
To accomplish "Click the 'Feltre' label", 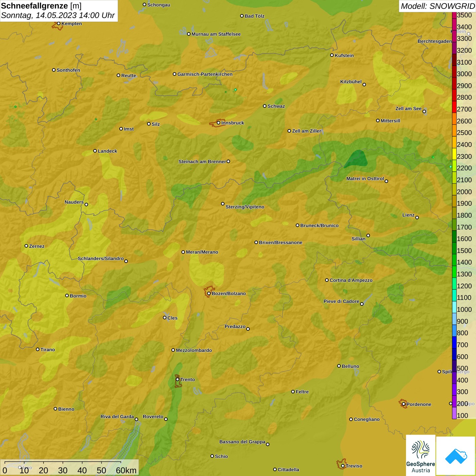I will [x=302, y=392].
